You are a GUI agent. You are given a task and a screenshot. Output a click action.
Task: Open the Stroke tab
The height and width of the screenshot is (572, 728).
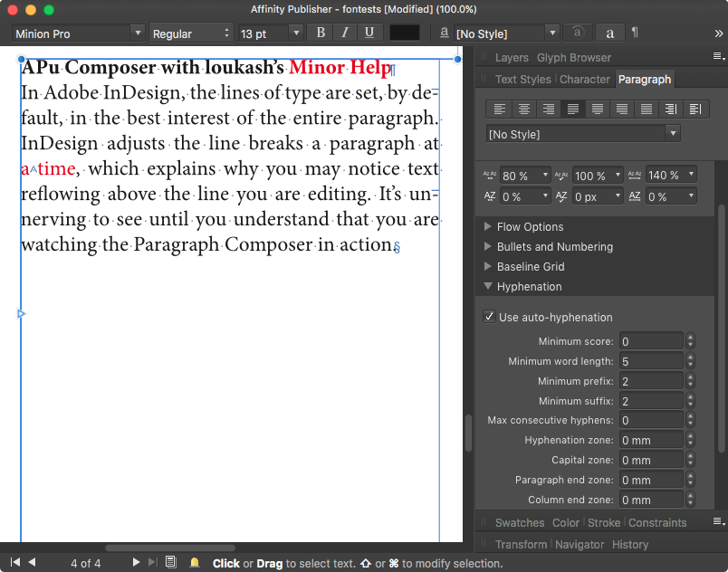(604, 523)
